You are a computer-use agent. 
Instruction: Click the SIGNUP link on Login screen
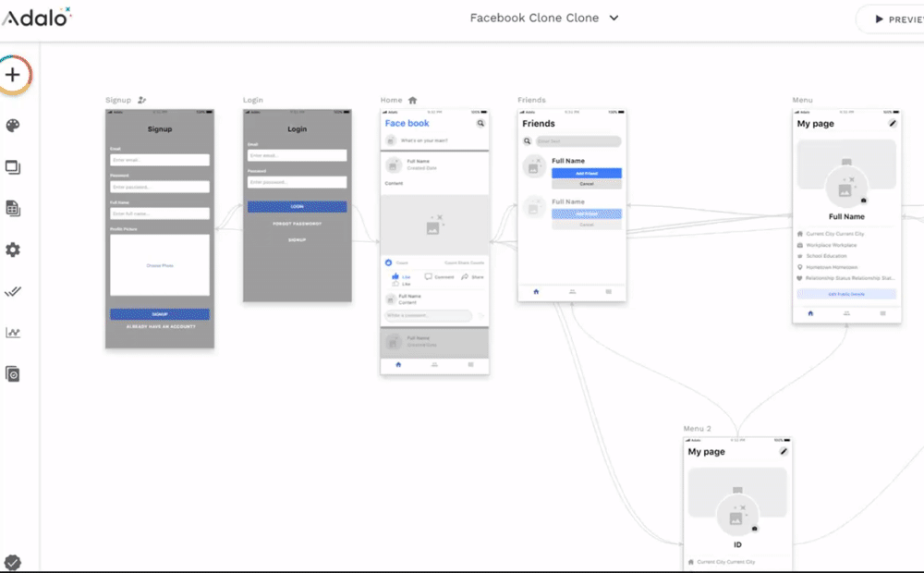[297, 240]
